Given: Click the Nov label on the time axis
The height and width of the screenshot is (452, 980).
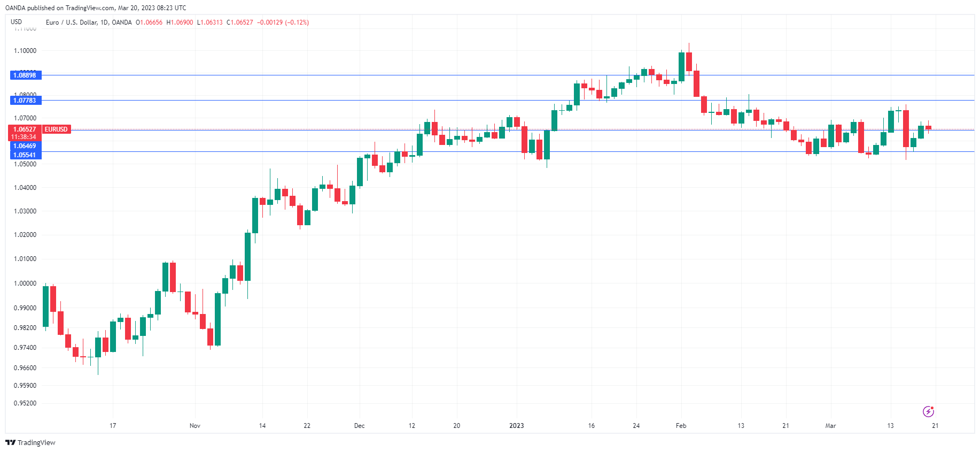Looking at the screenshot, I should tap(195, 426).
